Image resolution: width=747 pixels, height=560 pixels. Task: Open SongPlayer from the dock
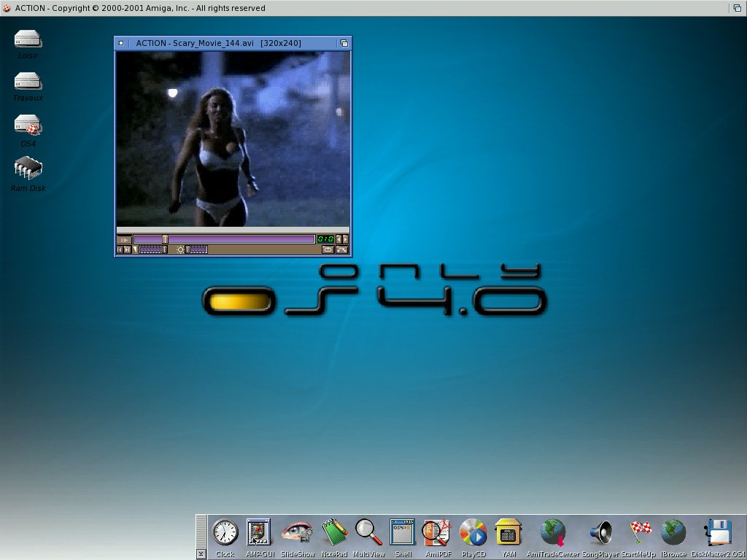(601, 532)
